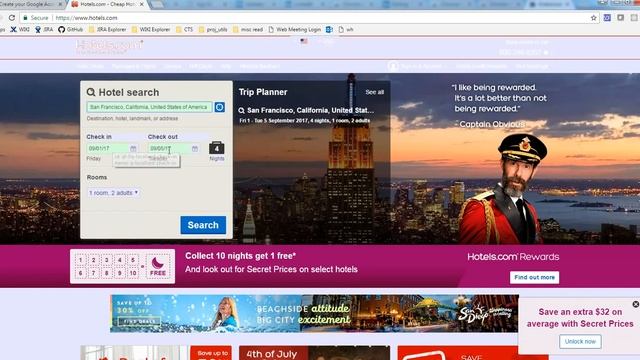Switch to the Create your Google Account tab
640x360 pixels.
[30, 4]
